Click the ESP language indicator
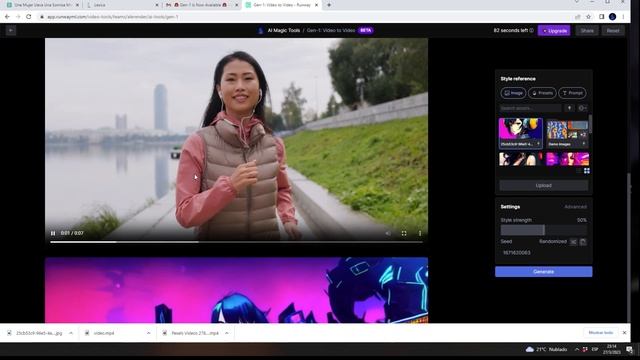The width and height of the screenshot is (640, 360). tap(595, 349)
